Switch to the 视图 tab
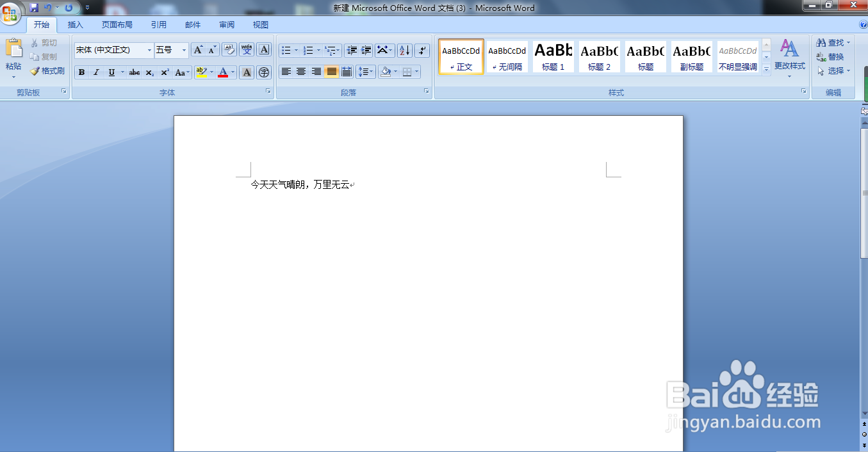 [x=261, y=25]
